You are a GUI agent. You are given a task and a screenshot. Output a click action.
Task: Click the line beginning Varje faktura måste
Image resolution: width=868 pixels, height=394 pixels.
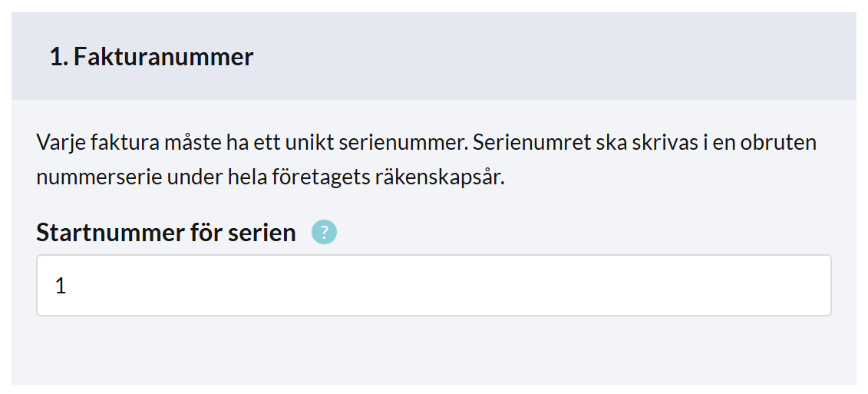tap(426, 142)
